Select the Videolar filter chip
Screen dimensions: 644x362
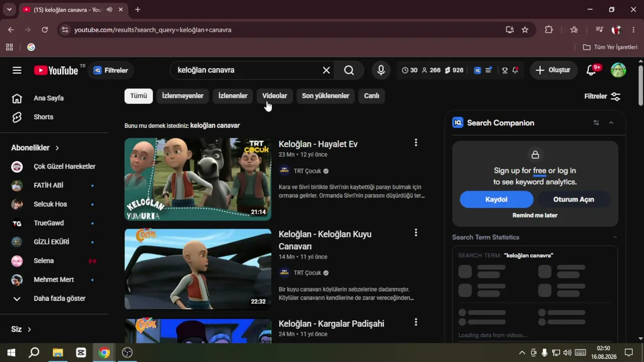pyautogui.click(x=275, y=96)
